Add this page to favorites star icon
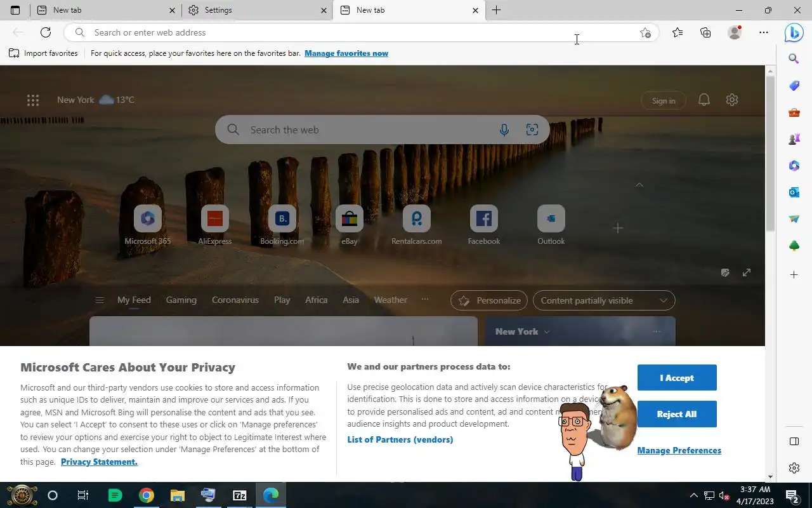Image resolution: width=812 pixels, height=508 pixels. pyautogui.click(x=645, y=32)
